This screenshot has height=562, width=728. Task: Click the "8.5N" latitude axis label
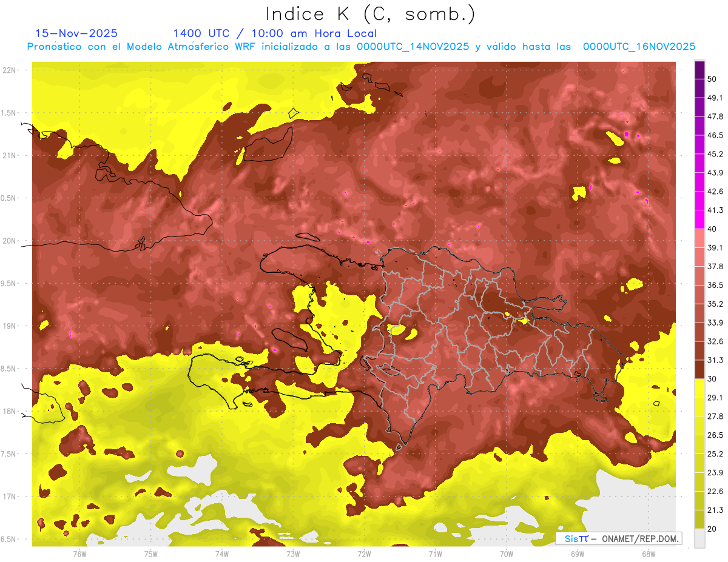pos(9,369)
